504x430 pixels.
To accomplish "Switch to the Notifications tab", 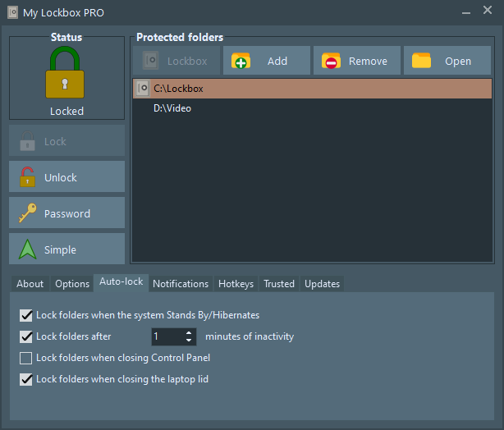I will (x=181, y=284).
